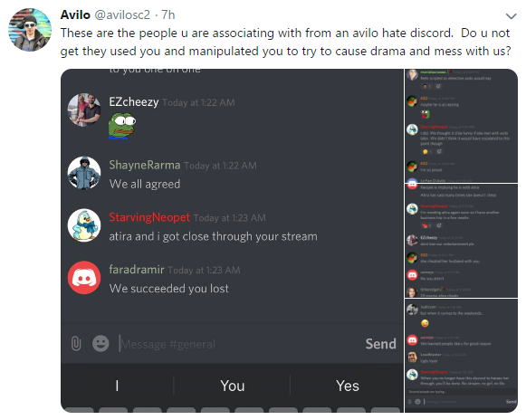Click StarvingNeopet's blue bird avatar
Image resolution: width=526 pixels, height=420 pixels.
[84, 225]
